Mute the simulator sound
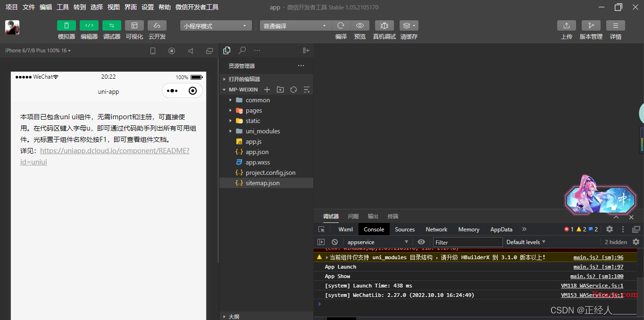Viewport: 644px width, 320px height. click(x=191, y=51)
